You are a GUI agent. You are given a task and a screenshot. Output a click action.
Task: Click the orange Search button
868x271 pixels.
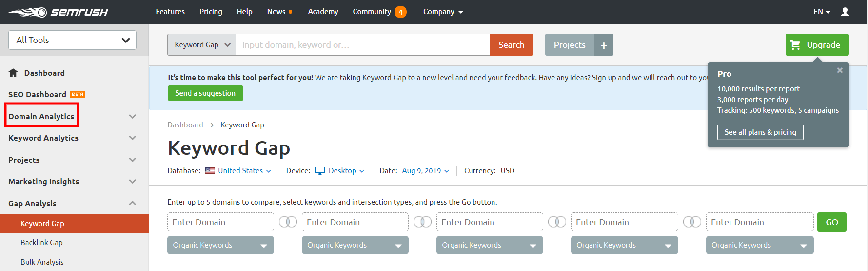(512, 45)
